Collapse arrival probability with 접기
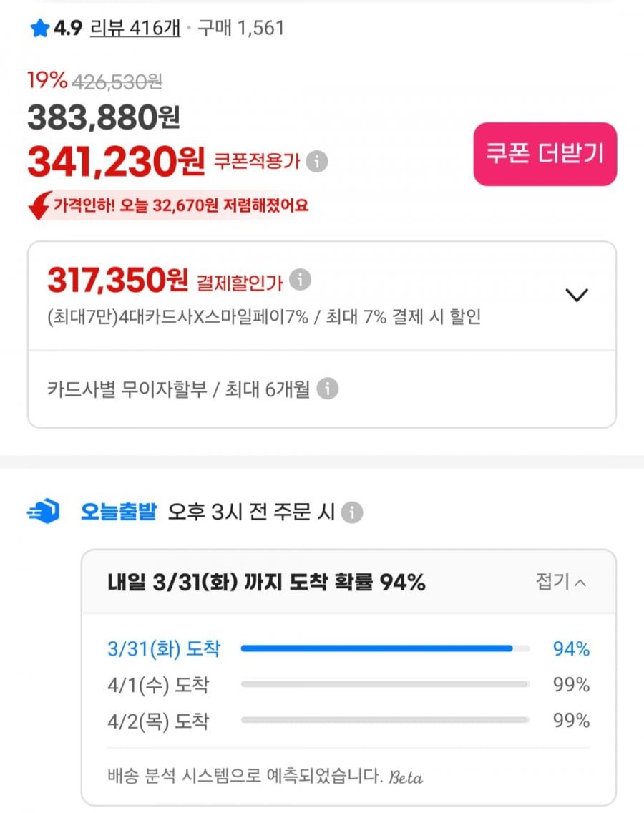This screenshot has width=644, height=813. tap(561, 582)
